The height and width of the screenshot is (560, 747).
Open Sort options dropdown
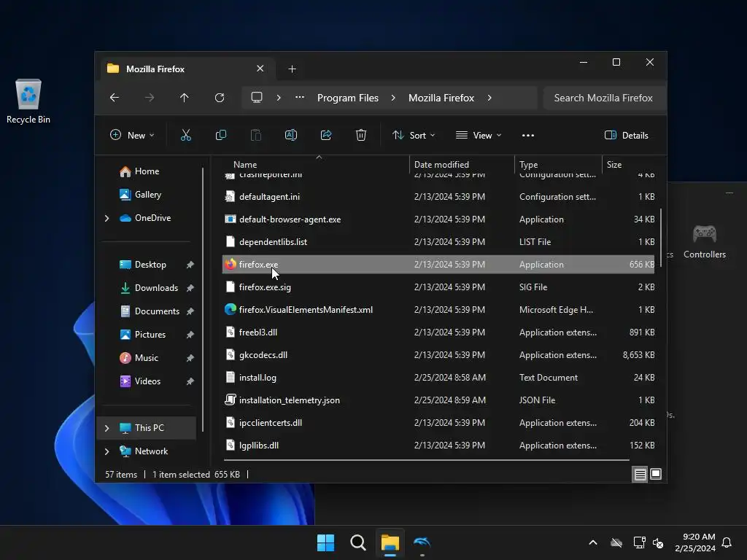point(414,135)
